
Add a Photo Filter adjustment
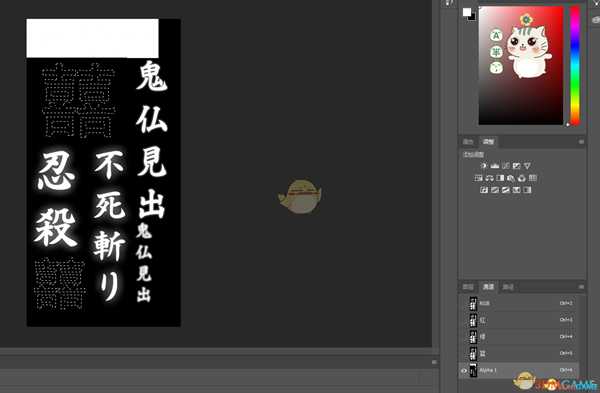(x=511, y=178)
